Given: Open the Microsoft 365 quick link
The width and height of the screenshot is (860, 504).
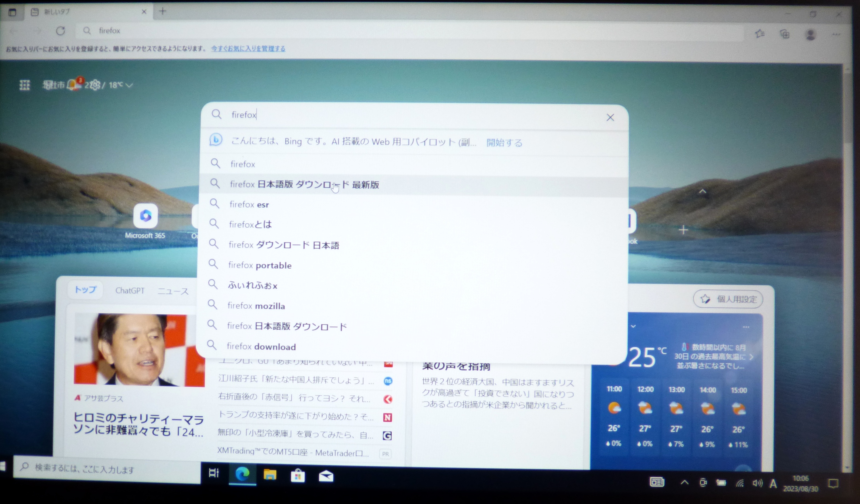Looking at the screenshot, I should point(145,221).
